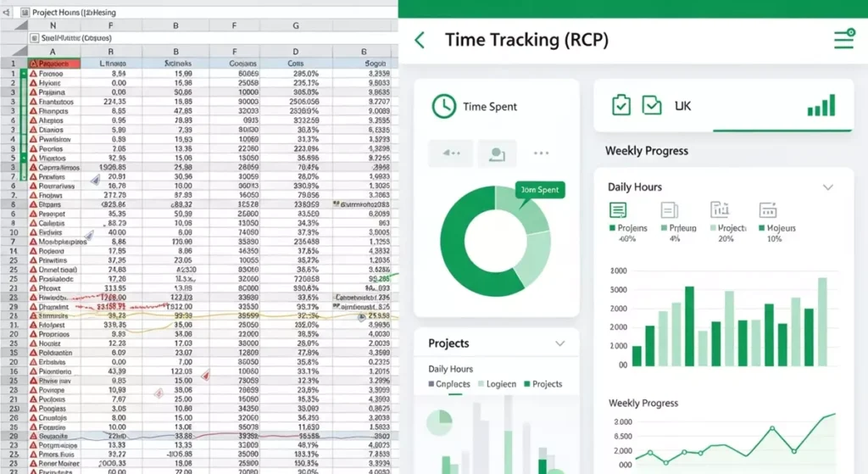Click the Mojeurs 10% legend color square
Image resolution: width=868 pixels, height=474 pixels.
762,227
